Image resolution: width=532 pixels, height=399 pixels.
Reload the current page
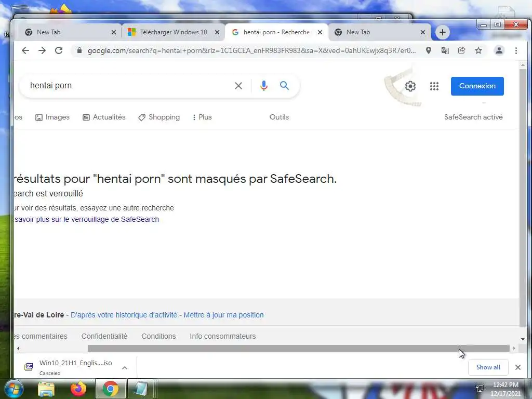(x=59, y=50)
